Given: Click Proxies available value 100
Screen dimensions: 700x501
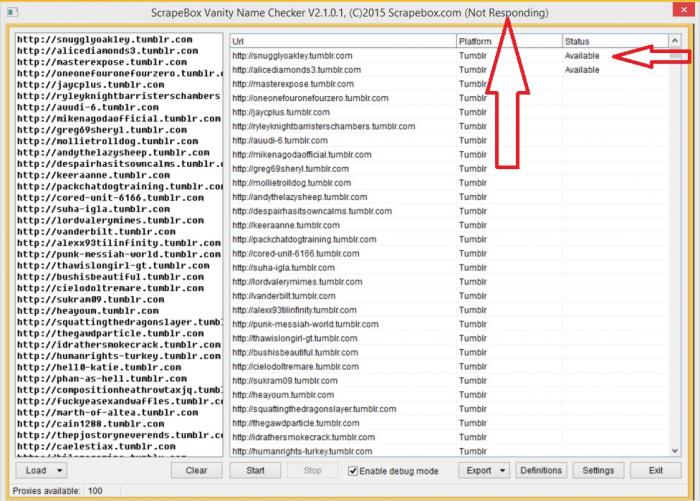Looking at the screenshot, I should pos(95,491).
